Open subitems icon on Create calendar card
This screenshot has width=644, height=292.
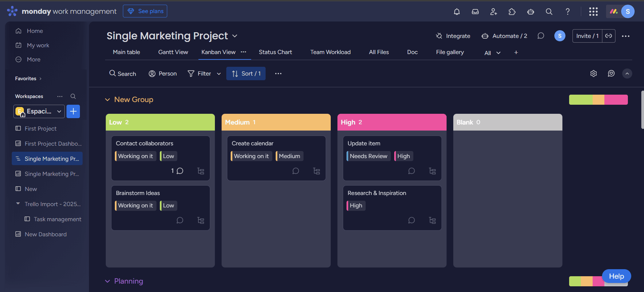coord(316,171)
